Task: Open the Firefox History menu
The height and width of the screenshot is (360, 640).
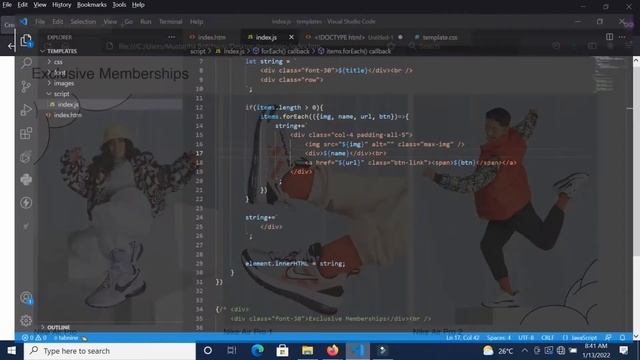Action: click(62, 5)
